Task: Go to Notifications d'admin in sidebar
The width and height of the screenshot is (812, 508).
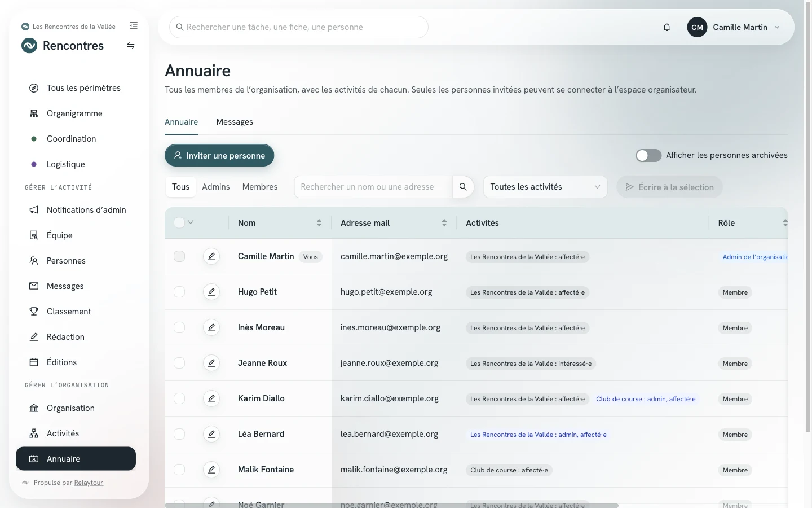Action: click(76, 210)
